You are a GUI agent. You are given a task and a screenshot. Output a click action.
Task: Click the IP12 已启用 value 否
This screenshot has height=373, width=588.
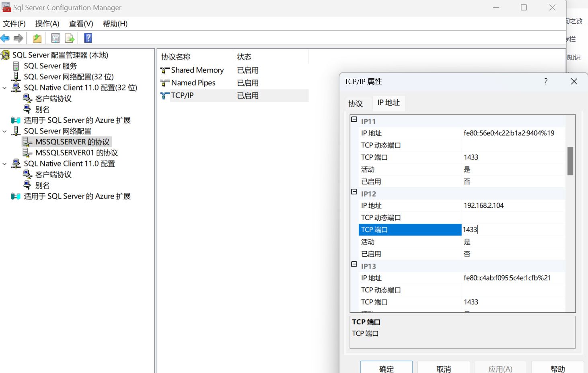(x=467, y=254)
